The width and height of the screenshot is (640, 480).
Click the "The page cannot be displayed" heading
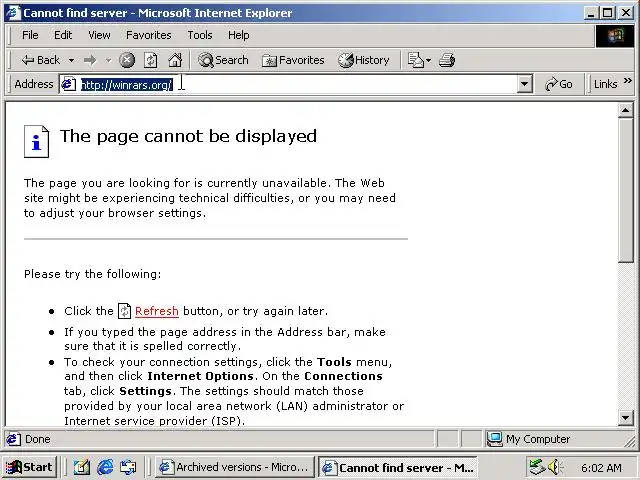(x=188, y=136)
